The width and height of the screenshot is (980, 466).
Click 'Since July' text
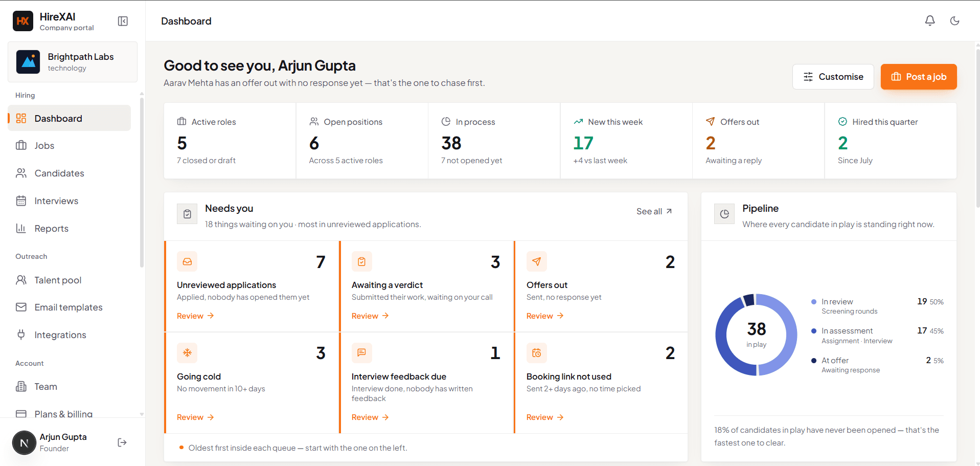click(x=855, y=161)
